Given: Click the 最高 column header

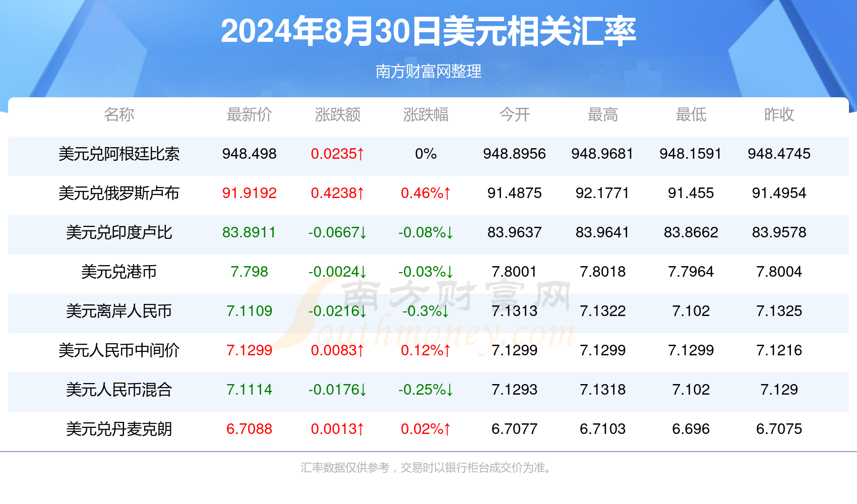Looking at the screenshot, I should tap(603, 115).
